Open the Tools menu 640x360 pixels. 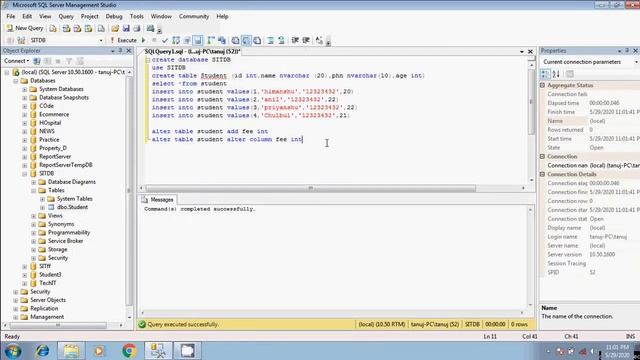coord(136,16)
